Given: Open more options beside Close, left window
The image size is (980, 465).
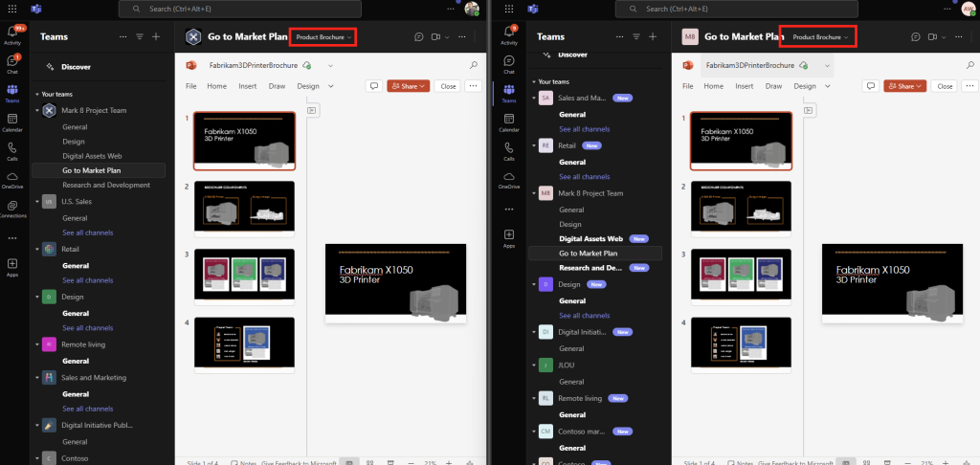Looking at the screenshot, I should pos(474,86).
